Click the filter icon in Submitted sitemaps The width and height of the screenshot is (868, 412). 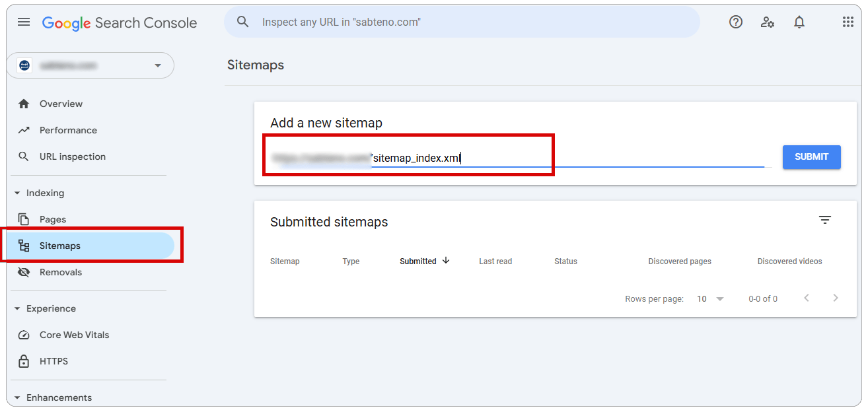click(x=825, y=221)
